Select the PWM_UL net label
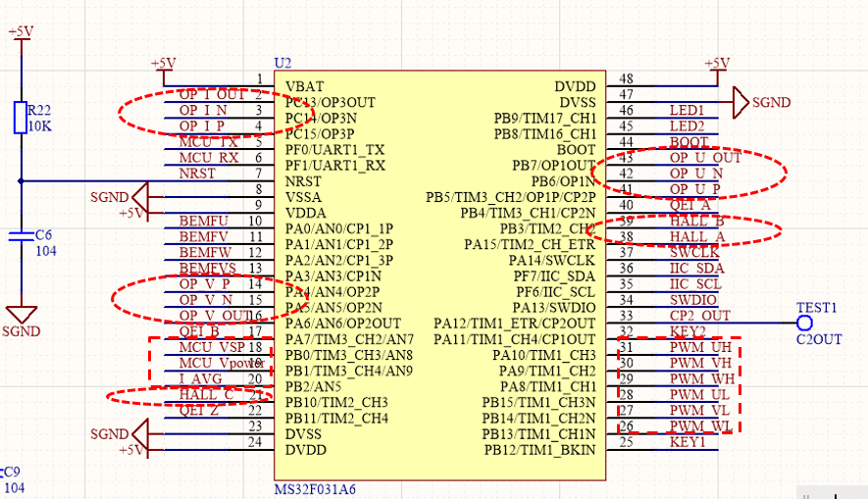 point(699,394)
